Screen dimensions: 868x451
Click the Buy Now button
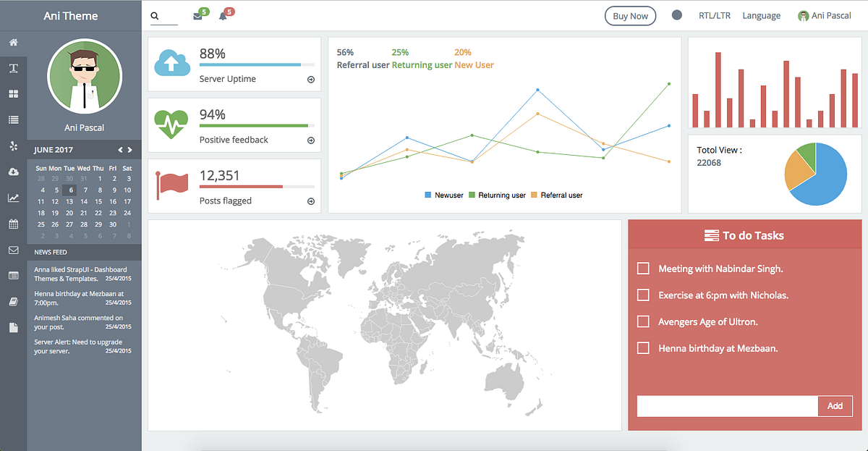click(x=630, y=14)
